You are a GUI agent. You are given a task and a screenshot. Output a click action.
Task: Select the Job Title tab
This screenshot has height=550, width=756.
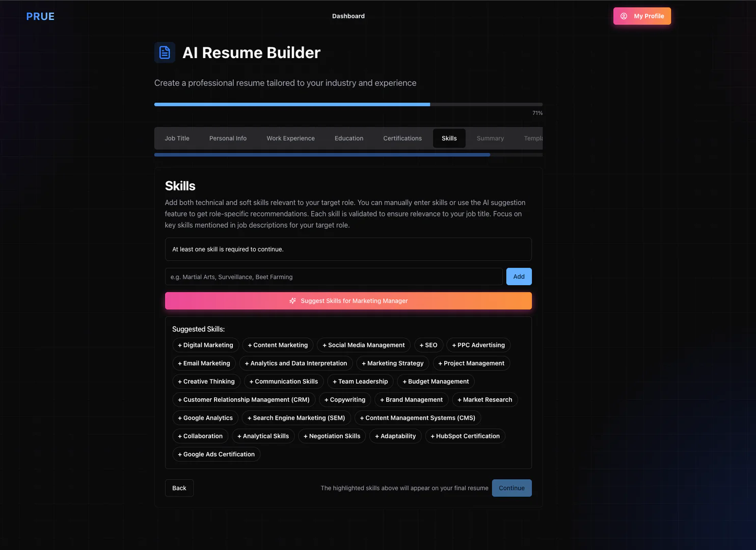coord(177,139)
